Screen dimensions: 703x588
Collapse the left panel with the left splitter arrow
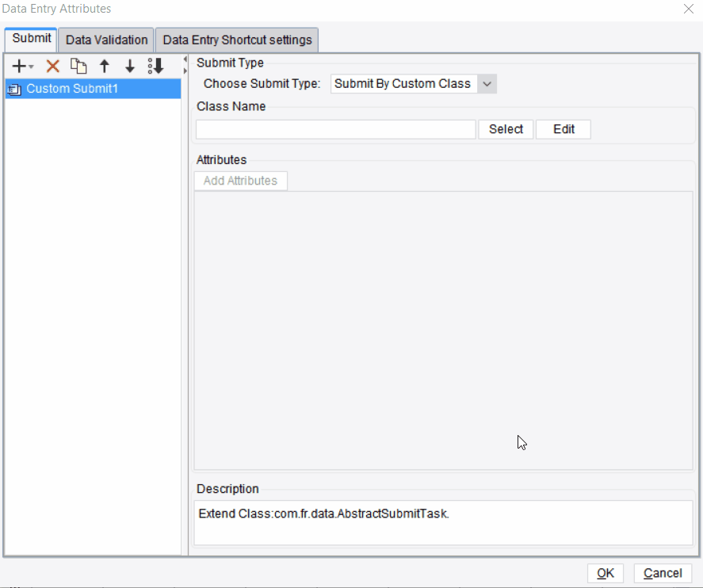point(185,59)
